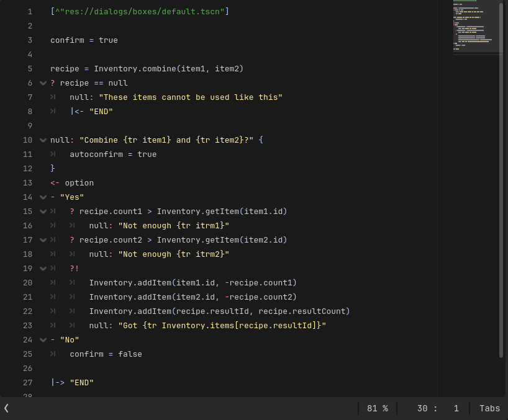Image resolution: width=508 pixels, height=420 pixels.
Task: Click "autoconfirm = true" on line 11
Action: pos(113,154)
